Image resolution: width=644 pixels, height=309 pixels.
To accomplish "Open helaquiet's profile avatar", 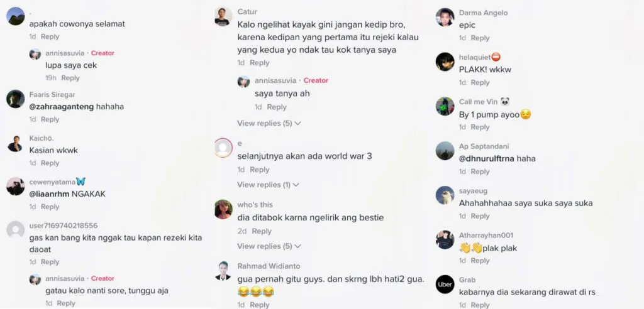I will click(x=445, y=62).
